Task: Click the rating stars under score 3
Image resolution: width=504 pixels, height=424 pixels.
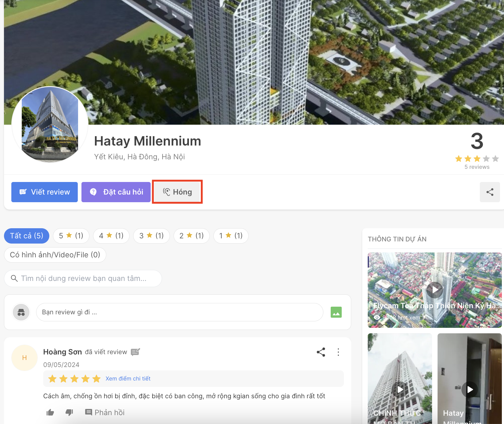Action: pos(477,159)
